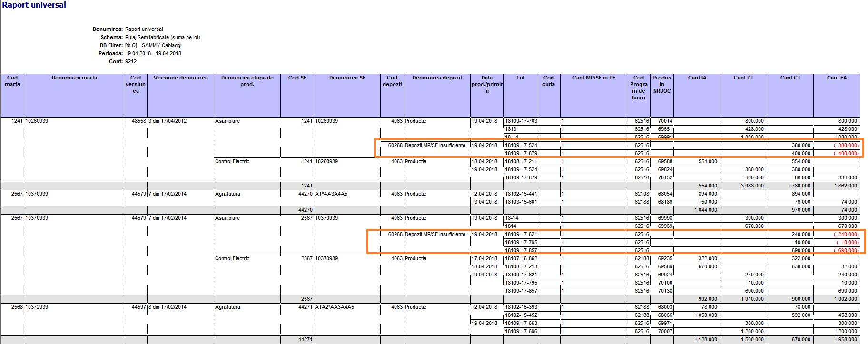Select the Schema value "Rulaj Semifabricate (suma pe lot)"
Viewport: 868px width, 344px height.
tap(163, 37)
